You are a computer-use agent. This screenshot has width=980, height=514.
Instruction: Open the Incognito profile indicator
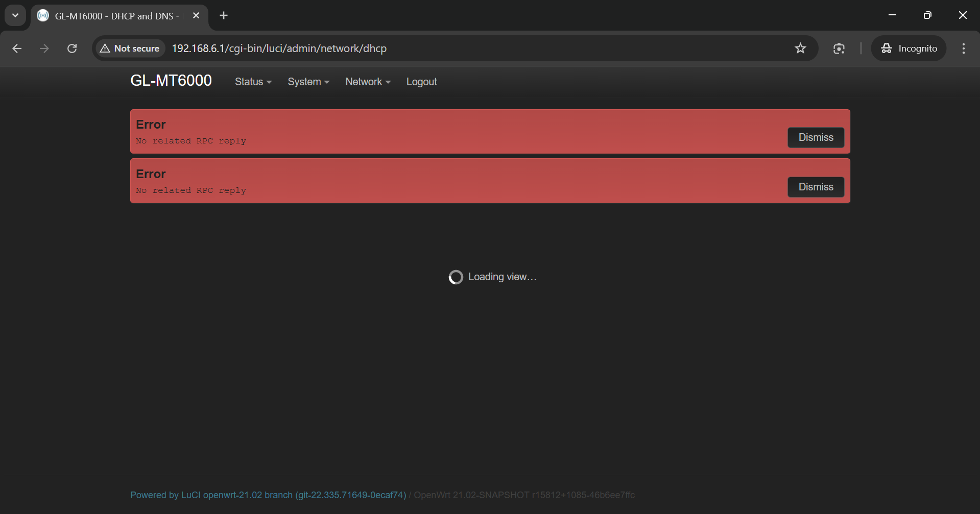(909, 48)
